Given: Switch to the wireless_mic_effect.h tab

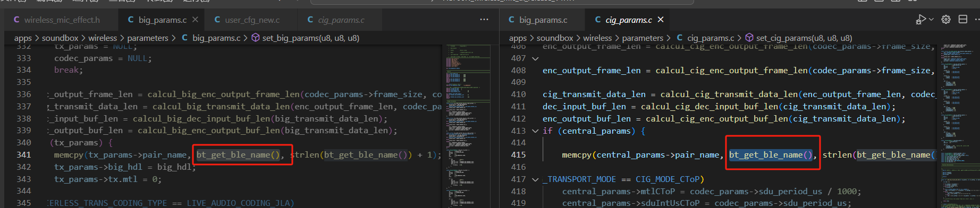Looking at the screenshot, I should [x=57, y=20].
